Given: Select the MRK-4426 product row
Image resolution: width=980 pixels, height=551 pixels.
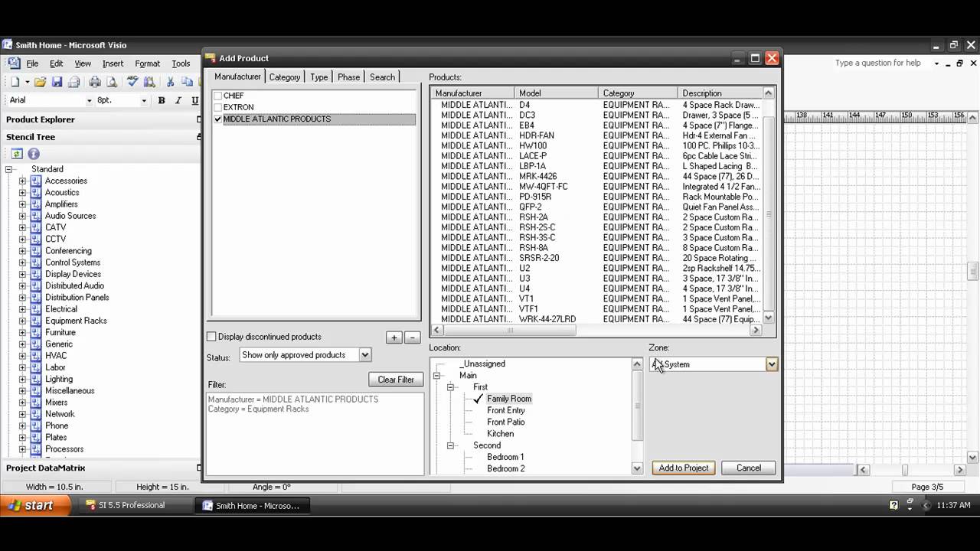Looking at the screenshot, I should click(x=596, y=176).
